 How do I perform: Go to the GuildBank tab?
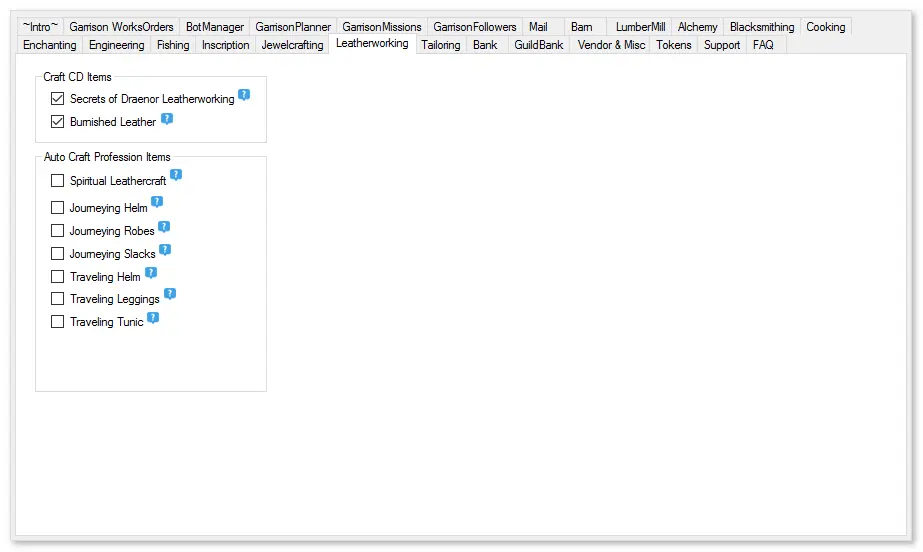pyautogui.click(x=539, y=45)
